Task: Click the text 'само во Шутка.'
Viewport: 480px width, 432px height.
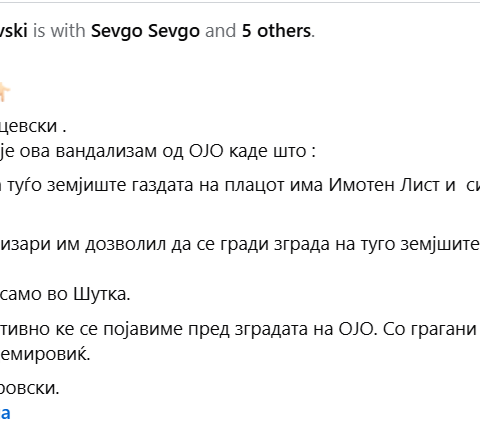Action: coord(65,294)
